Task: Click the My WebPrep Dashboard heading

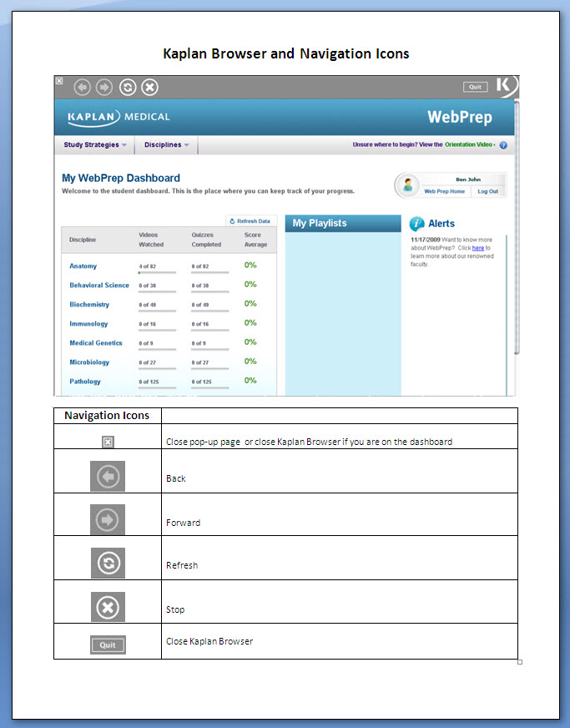Action: click(121, 179)
